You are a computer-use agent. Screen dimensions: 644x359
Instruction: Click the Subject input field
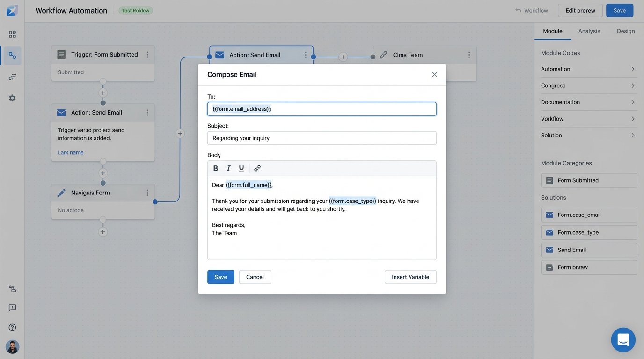[322, 138]
